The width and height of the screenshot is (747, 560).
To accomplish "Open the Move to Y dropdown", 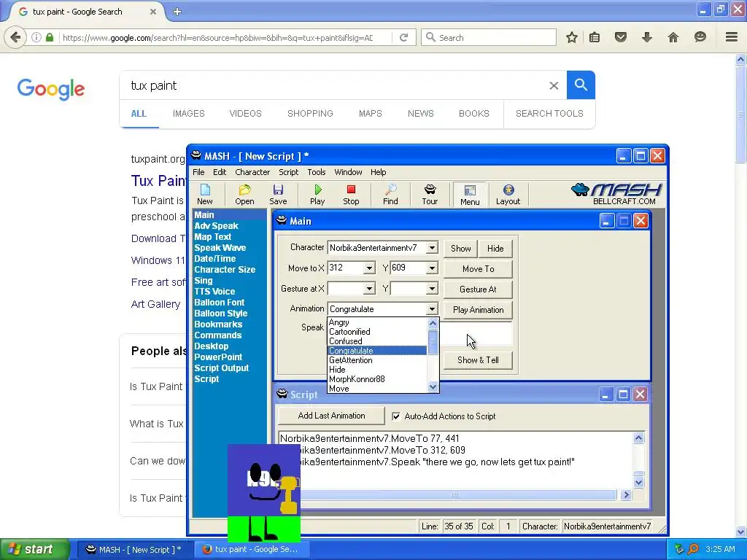I will (x=432, y=268).
